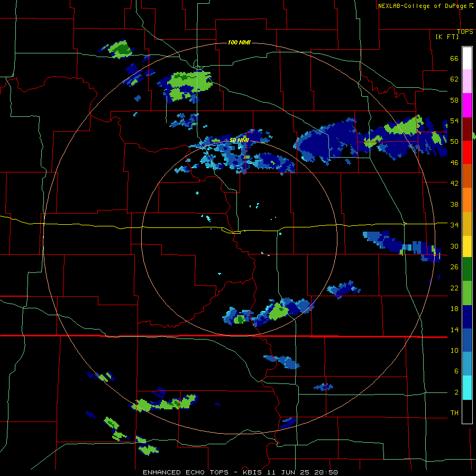The width and height of the screenshot is (476, 476).
Task: Click the 'TH' legend label
Action: 454,413
